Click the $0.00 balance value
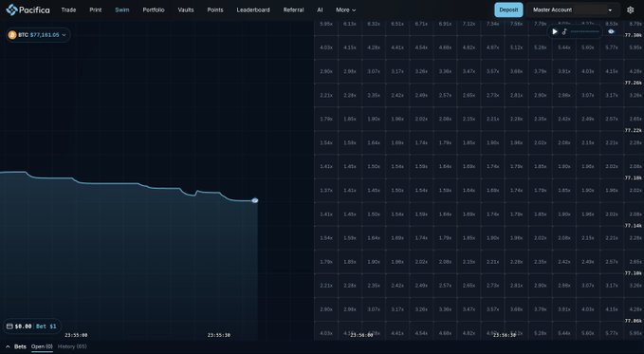This screenshot has width=644, height=354. tap(23, 326)
